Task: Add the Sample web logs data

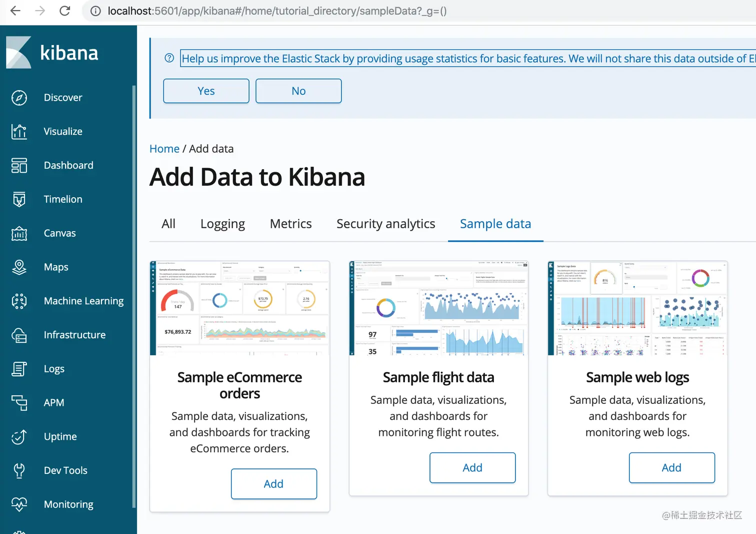Action: [x=671, y=468]
